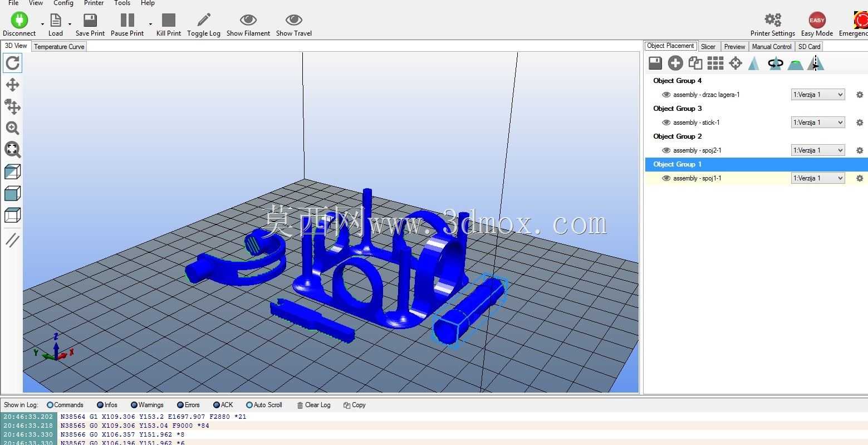This screenshot has width=868, height=445.
Task: Open the Load file button
Action: pyautogui.click(x=56, y=25)
